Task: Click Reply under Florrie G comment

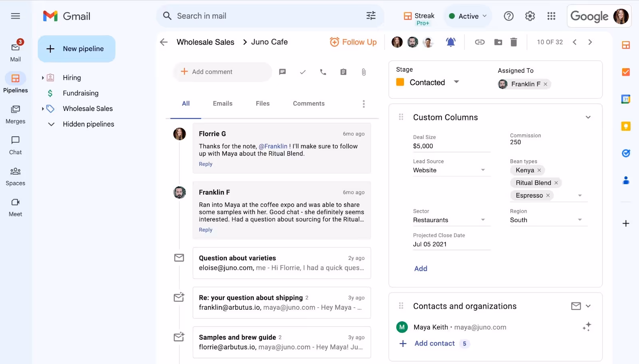Action: tap(206, 164)
